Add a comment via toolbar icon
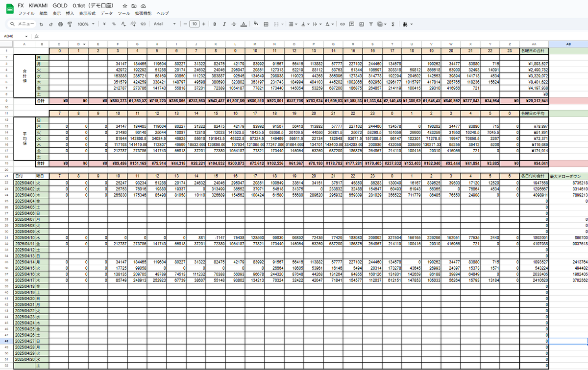The image size is (588, 370). pos(352,23)
